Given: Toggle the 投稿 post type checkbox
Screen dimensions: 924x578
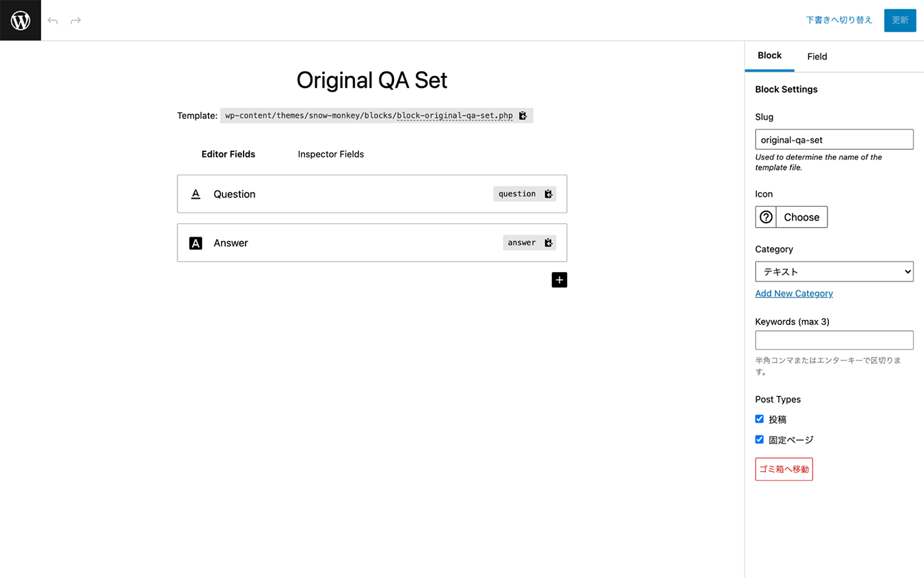Looking at the screenshot, I should (x=760, y=419).
